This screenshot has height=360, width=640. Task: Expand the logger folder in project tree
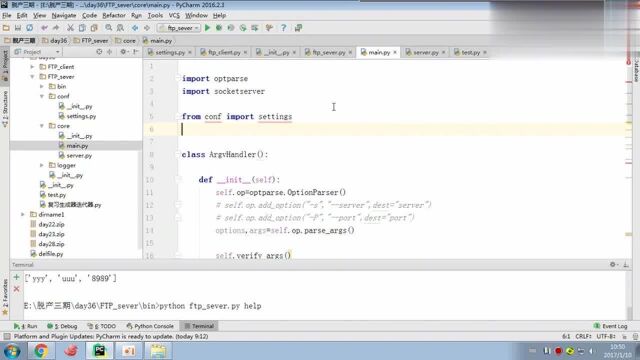pyautogui.click(x=42, y=165)
